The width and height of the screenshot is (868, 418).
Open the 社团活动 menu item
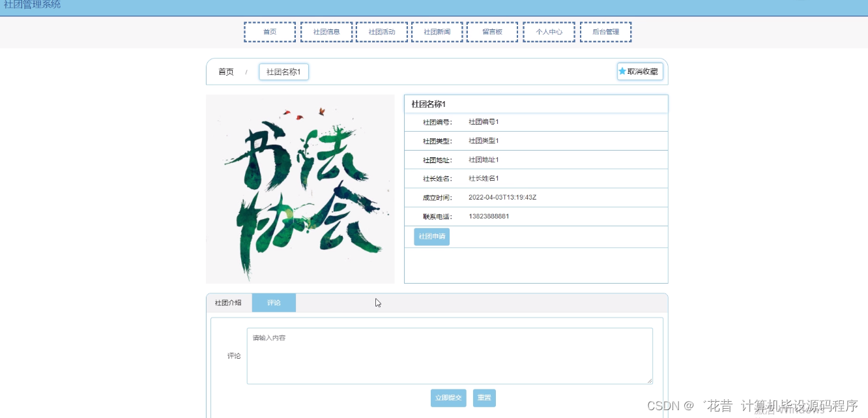[x=382, y=32]
